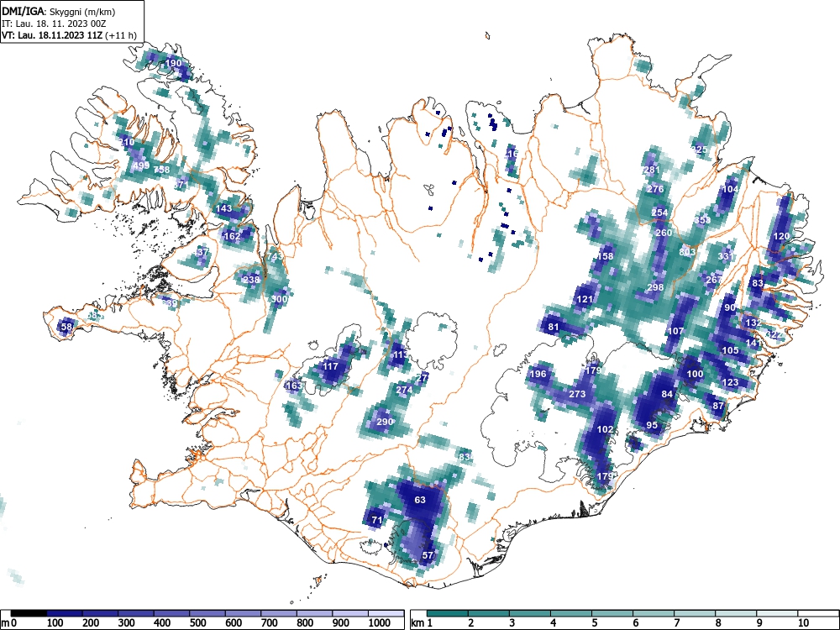
Task: Click the map value '274'
Action: (404, 390)
